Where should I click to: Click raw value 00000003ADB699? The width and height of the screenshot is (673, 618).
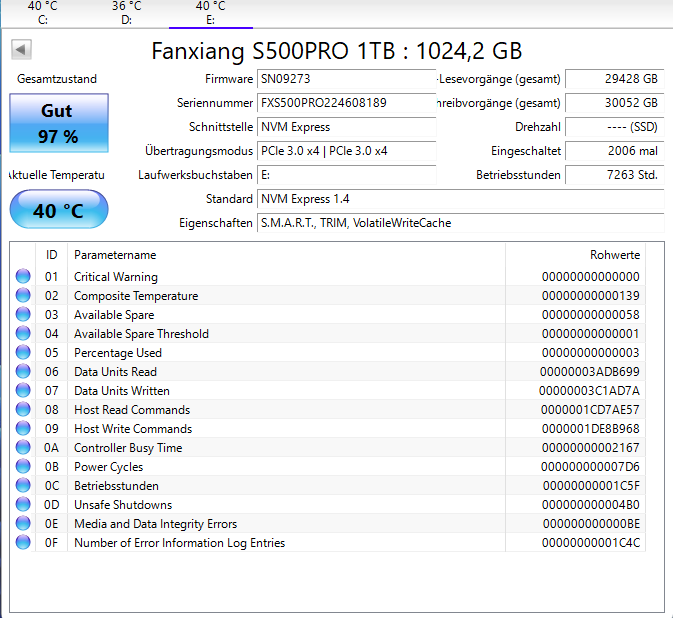[x=590, y=372]
